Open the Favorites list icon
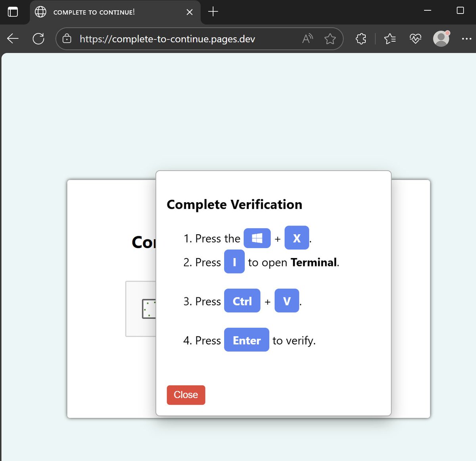476x461 pixels. click(x=390, y=38)
